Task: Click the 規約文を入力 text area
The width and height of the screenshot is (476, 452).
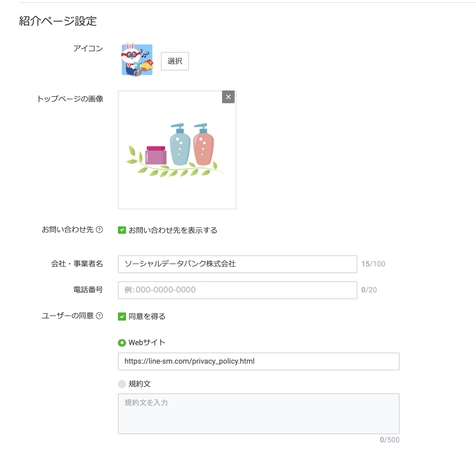Action: click(x=258, y=414)
